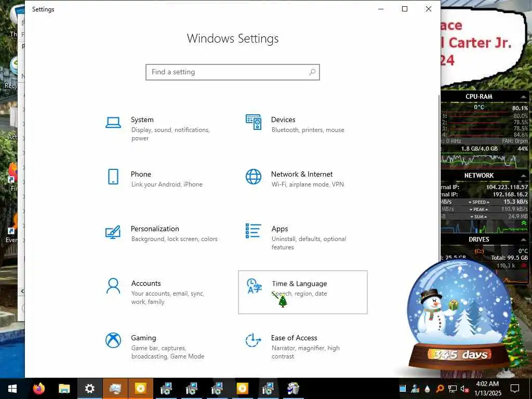The width and height of the screenshot is (532, 399).
Task: Click the '345 days' countdown label
Action: 461,355
